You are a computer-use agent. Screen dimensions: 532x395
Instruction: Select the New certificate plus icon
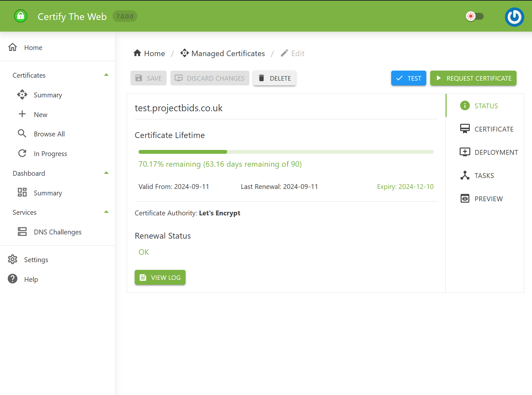pyautogui.click(x=22, y=114)
